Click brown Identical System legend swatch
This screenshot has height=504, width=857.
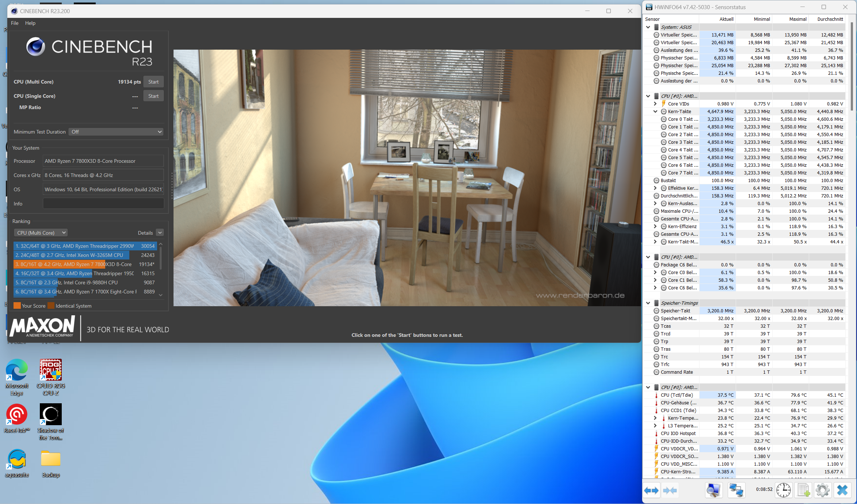[x=51, y=306]
